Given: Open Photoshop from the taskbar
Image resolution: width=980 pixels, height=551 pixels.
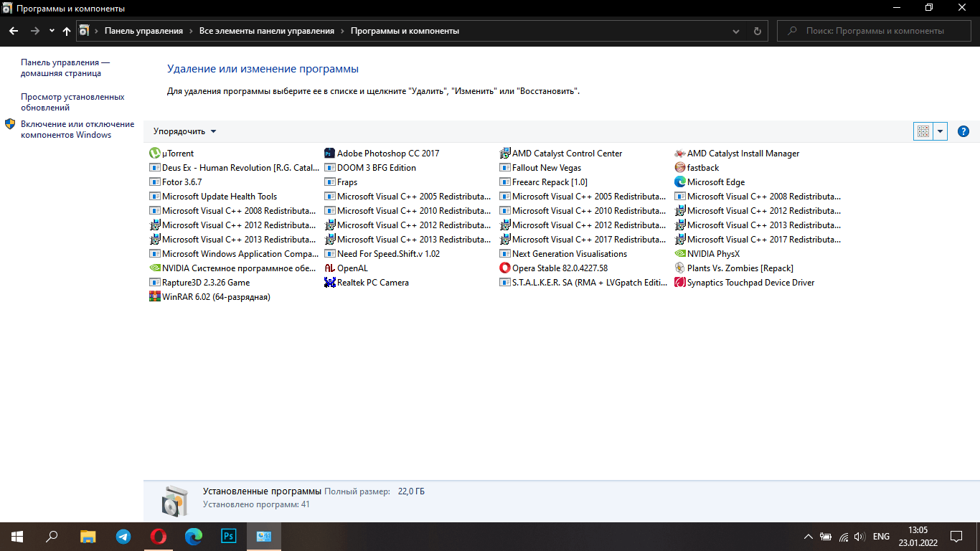Looking at the screenshot, I should point(229,536).
